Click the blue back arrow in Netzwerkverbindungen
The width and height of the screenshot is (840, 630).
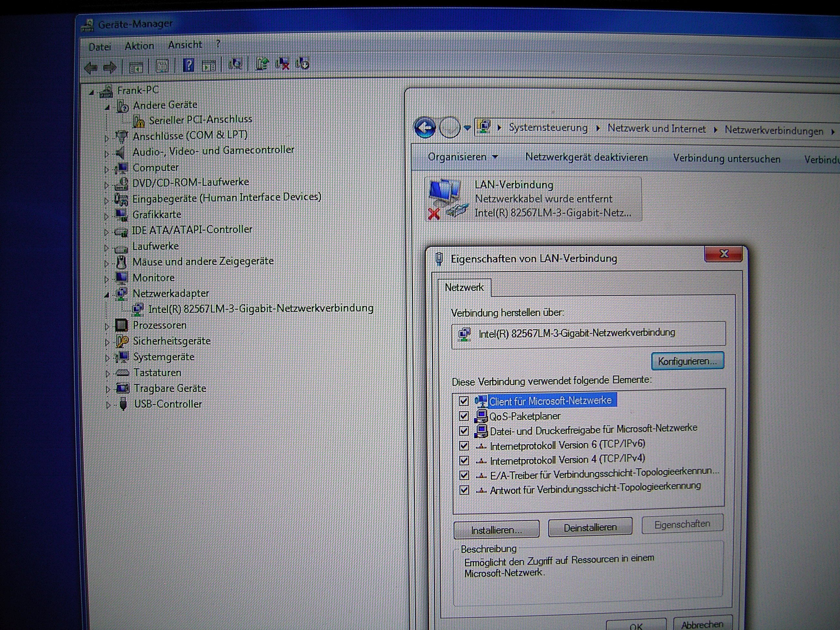coord(424,127)
